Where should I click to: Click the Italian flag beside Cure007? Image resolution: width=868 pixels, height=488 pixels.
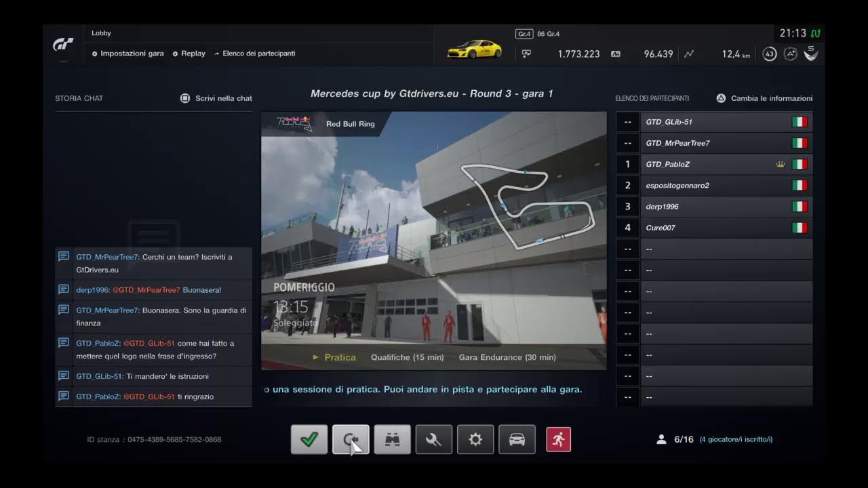[x=800, y=228]
